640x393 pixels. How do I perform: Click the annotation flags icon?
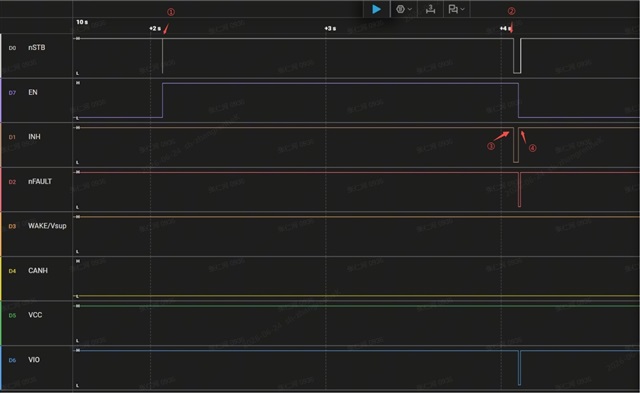click(x=453, y=9)
